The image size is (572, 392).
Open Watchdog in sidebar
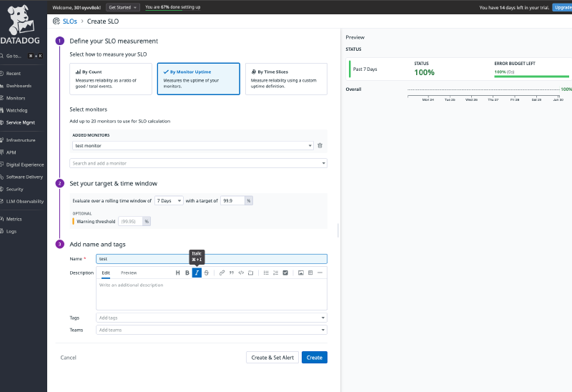[16, 110]
